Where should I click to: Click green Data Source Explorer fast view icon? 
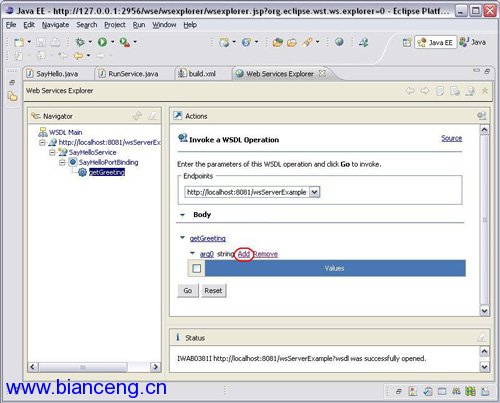(x=470, y=391)
